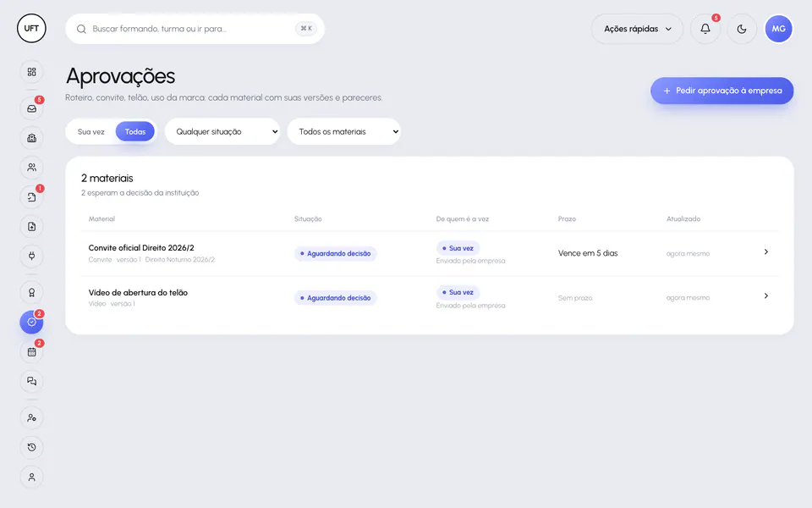Open MG user avatar menu
The height and width of the screenshot is (508, 812).
pos(779,29)
